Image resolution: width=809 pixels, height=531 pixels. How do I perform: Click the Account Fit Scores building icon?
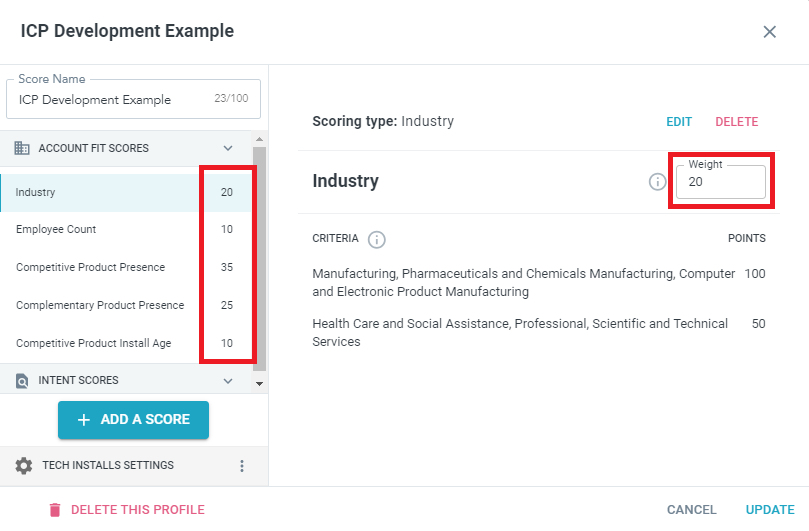click(22, 148)
